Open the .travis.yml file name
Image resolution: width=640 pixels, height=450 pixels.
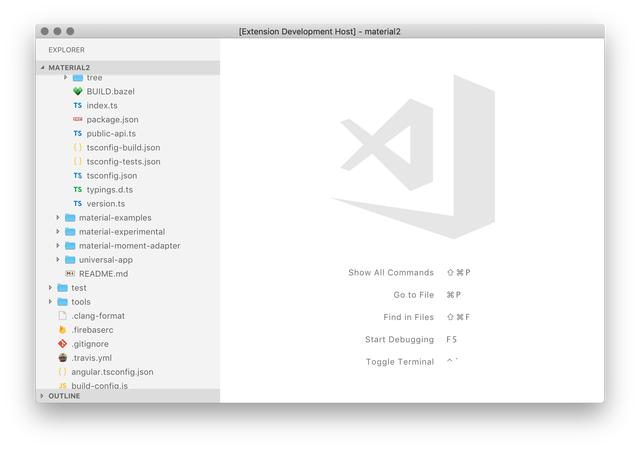pos(91,358)
